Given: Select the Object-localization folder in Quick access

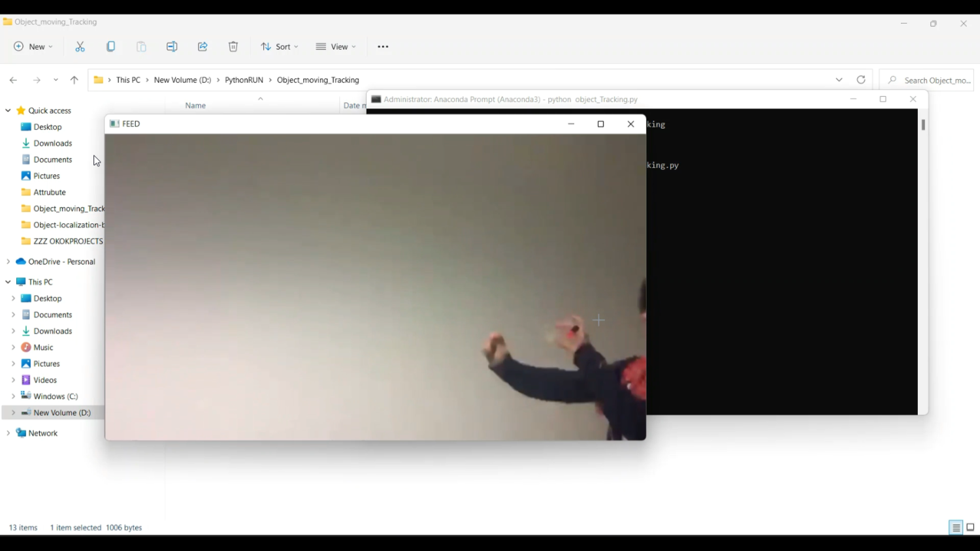Looking at the screenshot, I should [x=62, y=225].
